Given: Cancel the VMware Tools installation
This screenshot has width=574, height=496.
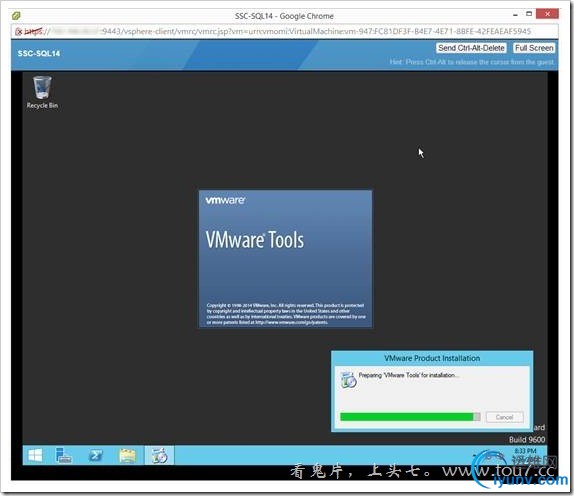Looking at the screenshot, I should 504,417.
